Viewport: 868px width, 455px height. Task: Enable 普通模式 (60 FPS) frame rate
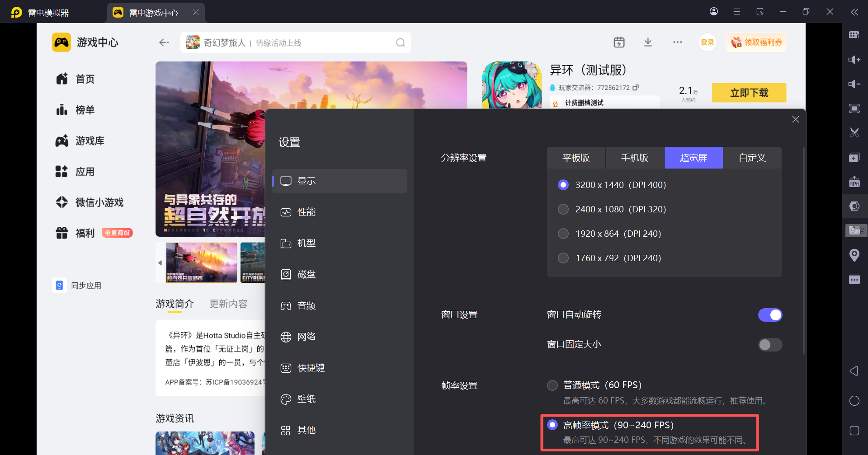pos(552,385)
